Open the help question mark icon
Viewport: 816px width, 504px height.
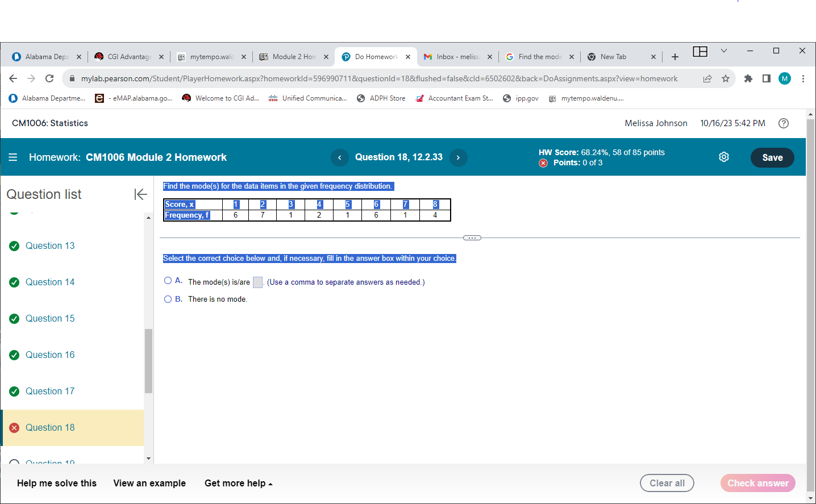pos(784,123)
